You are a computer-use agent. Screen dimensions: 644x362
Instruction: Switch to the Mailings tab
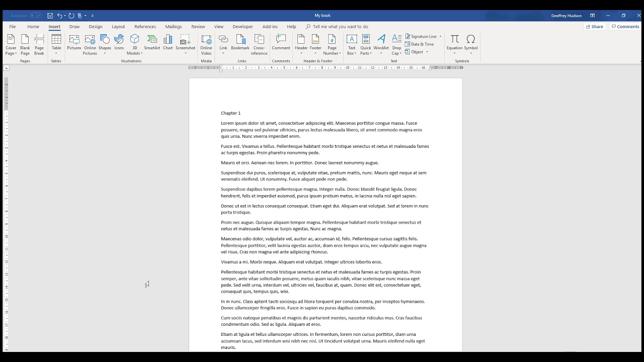coord(174,27)
